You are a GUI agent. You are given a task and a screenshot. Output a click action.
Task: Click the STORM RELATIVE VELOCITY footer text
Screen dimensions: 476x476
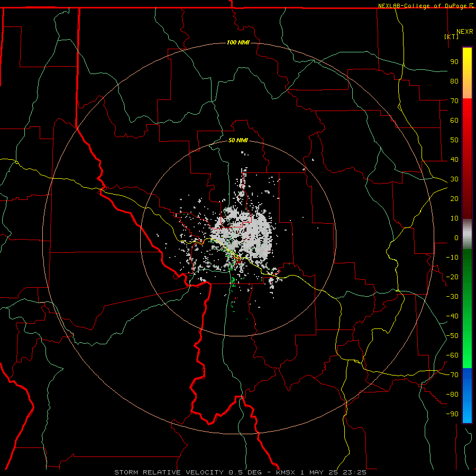[169, 472]
